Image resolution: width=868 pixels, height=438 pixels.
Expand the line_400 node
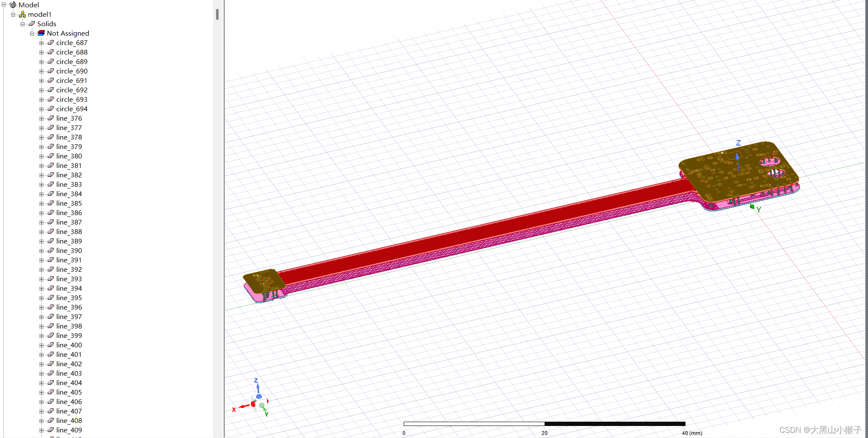(41, 345)
